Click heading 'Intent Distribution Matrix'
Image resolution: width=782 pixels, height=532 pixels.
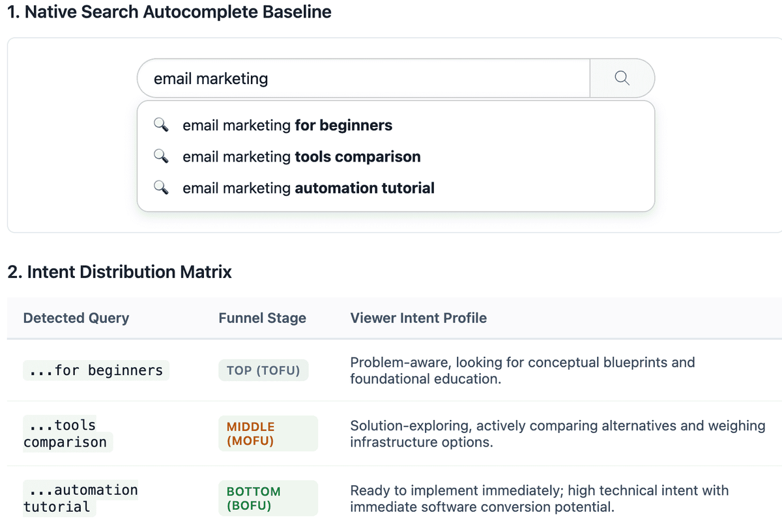(x=120, y=272)
